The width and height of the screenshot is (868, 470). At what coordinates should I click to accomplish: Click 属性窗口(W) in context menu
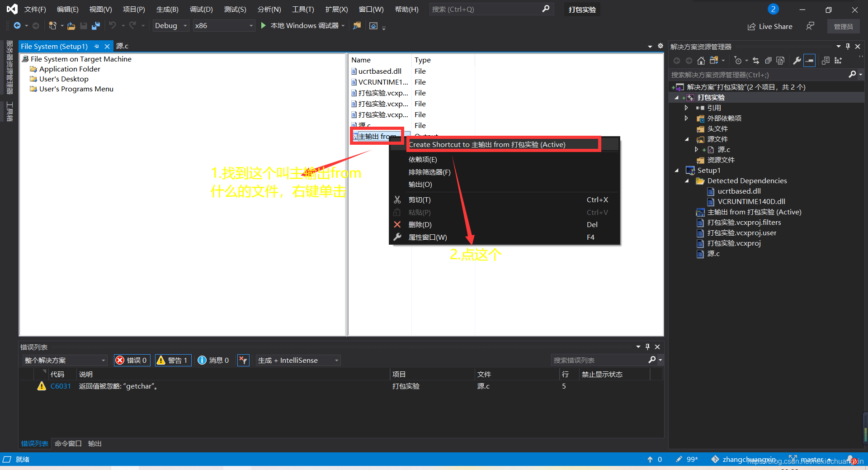428,237
